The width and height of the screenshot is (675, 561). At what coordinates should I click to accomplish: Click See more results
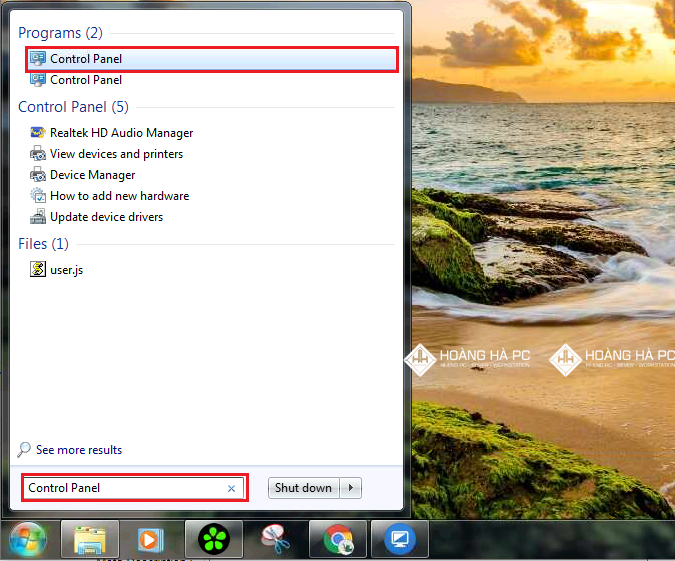pos(79,450)
